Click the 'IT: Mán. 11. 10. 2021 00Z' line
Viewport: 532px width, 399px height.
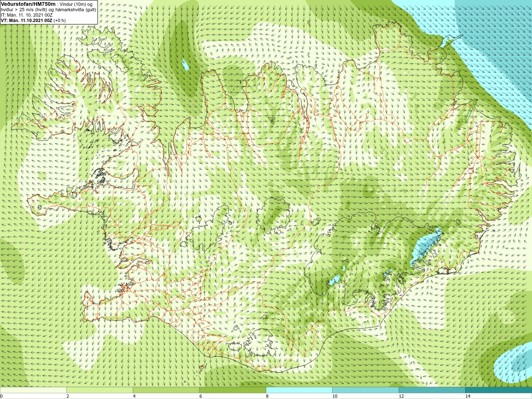pos(27,15)
